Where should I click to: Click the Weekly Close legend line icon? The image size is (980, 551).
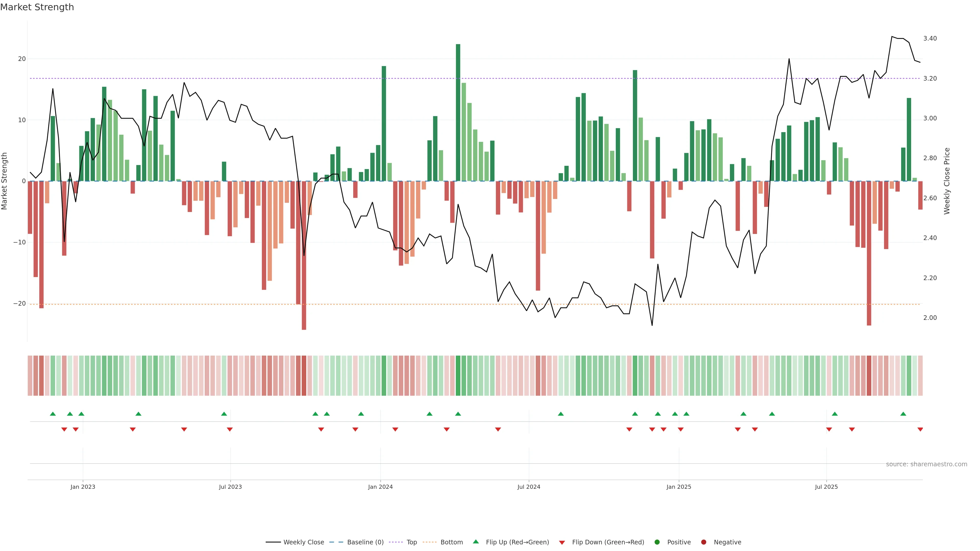coord(273,542)
